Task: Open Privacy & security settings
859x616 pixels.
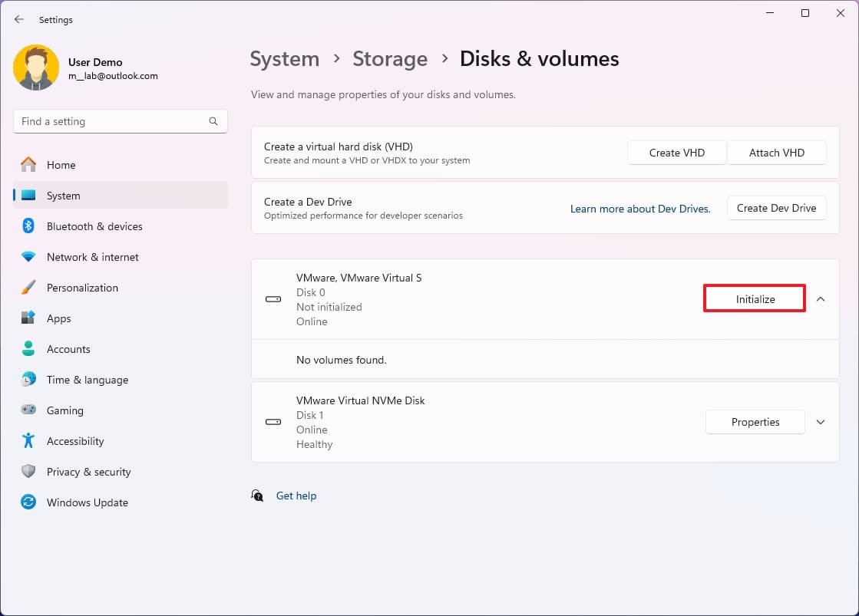Action: click(x=121, y=472)
